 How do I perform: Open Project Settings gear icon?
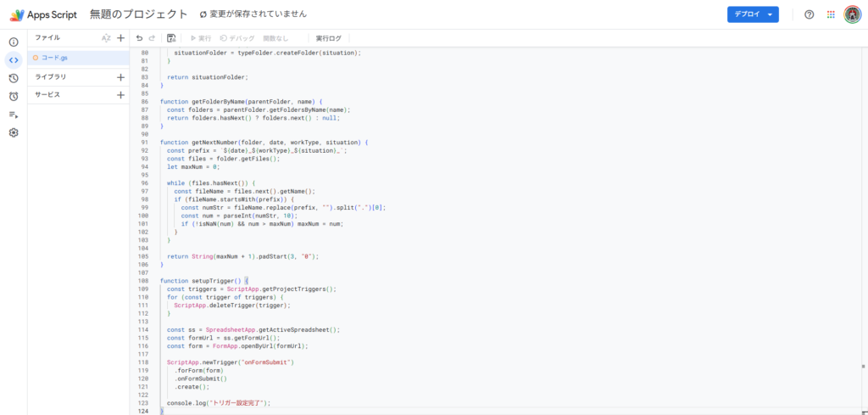pyautogui.click(x=14, y=132)
